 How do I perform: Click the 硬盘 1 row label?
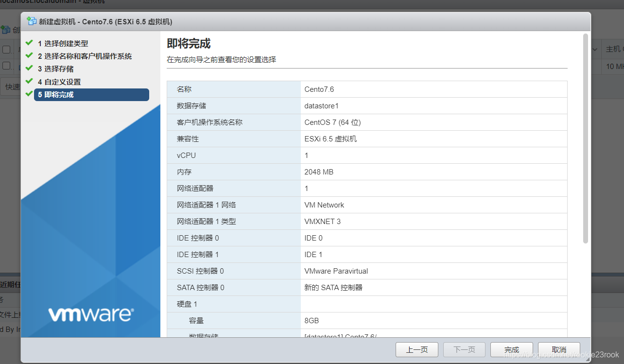[187, 304]
